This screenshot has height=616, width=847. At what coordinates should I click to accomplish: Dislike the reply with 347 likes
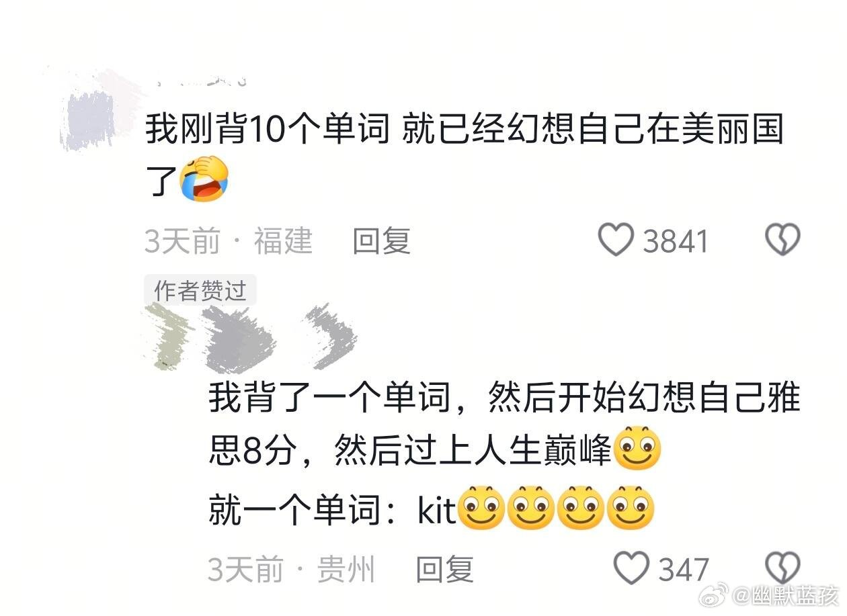pyautogui.click(x=783, y=569)
